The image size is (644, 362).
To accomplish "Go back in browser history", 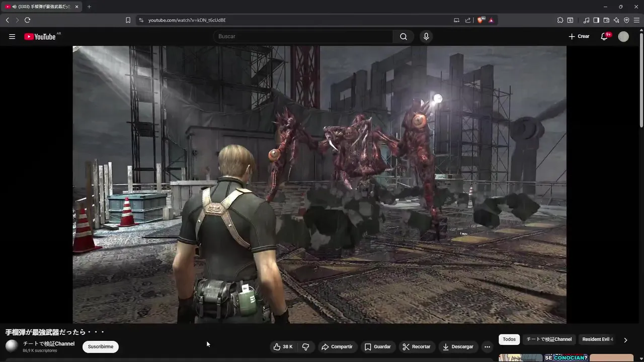I will [x=7, y=20].
